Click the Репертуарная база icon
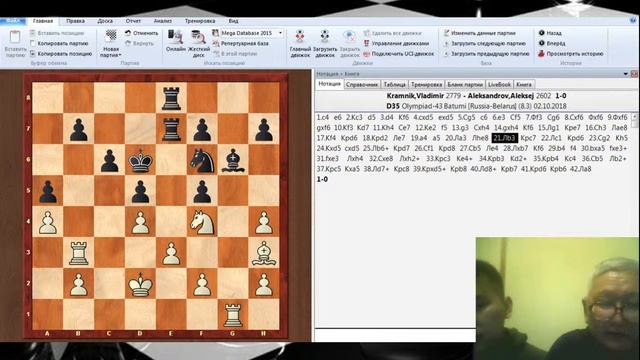This screenshot has width=640, height=360. 216,43
